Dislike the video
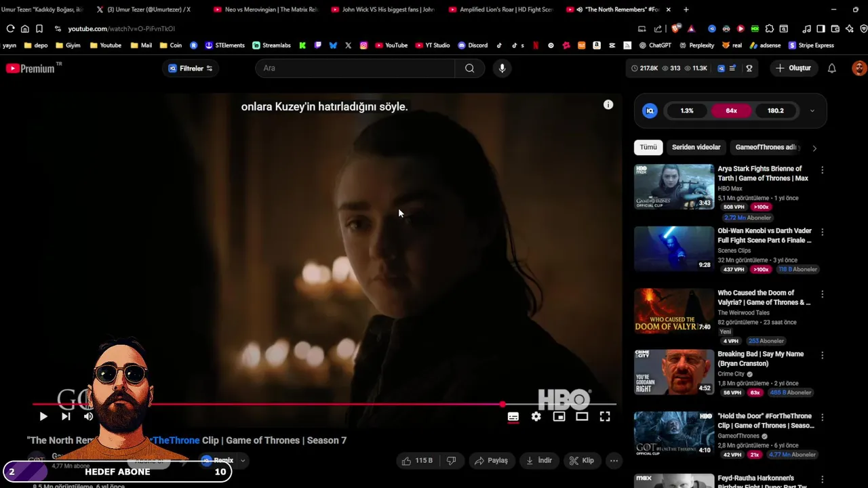The height and width of the screenshot is (488, 868). click(451, 461)
